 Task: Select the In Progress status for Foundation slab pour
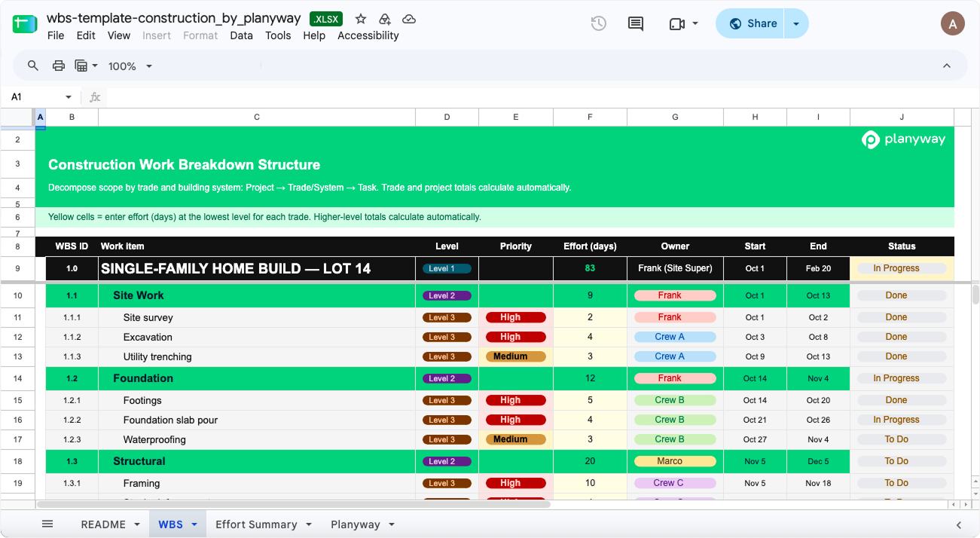point(902,420)
